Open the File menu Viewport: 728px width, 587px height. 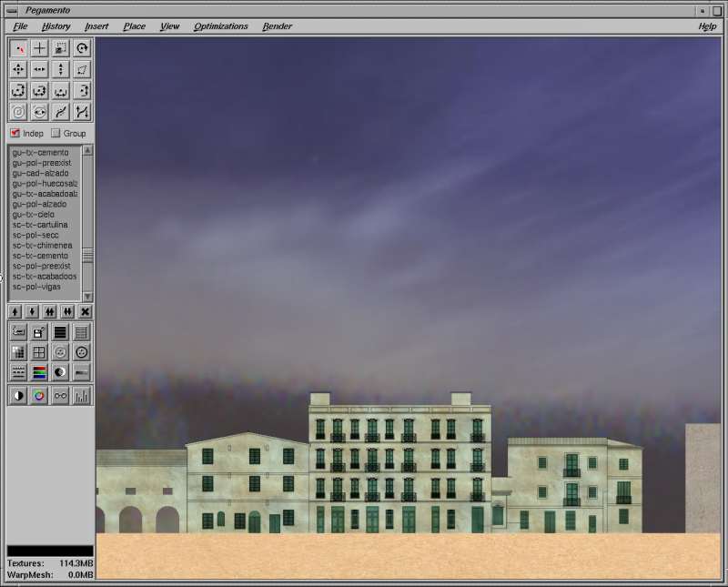pyautogui.click(x=20, y=26)
